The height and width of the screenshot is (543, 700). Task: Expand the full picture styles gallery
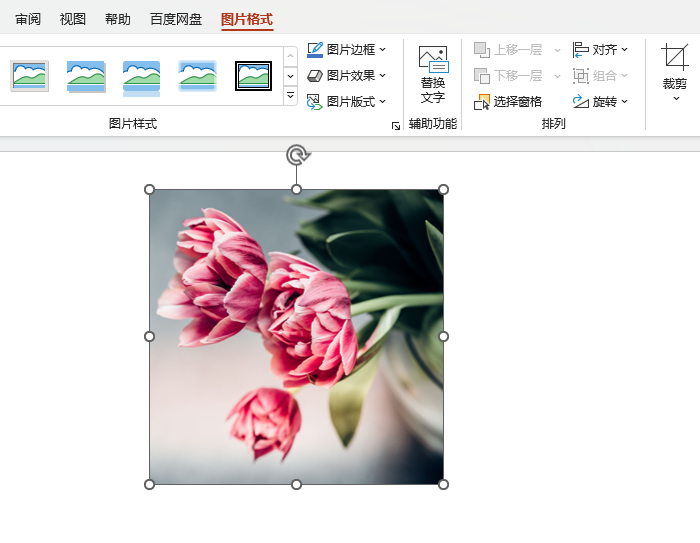coord(290,96)
